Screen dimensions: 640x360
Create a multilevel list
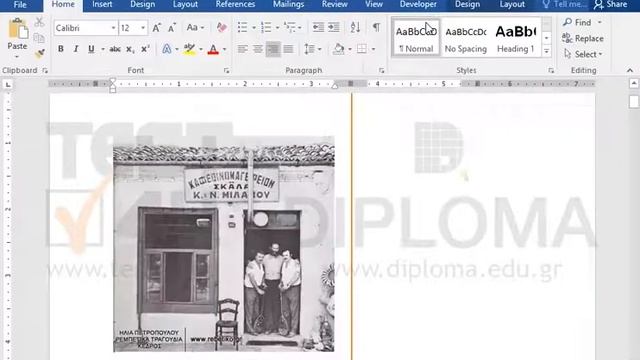[x=290, y=27]
